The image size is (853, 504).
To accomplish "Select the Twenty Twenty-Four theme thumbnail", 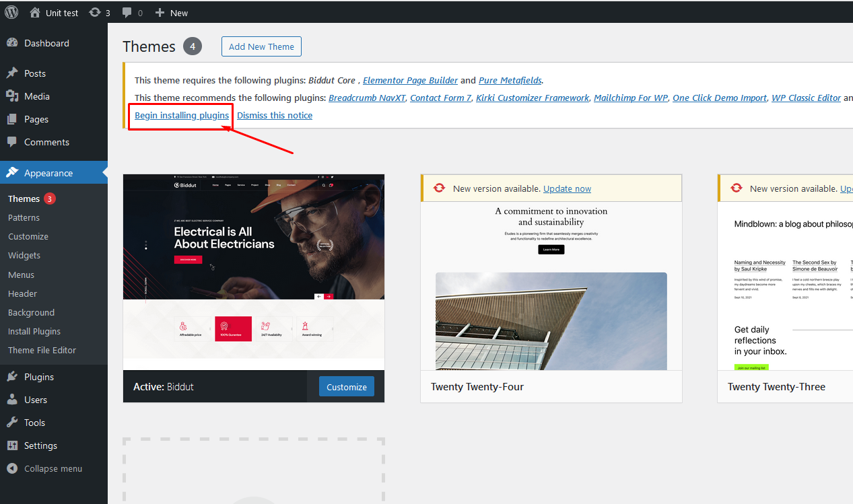I will click(x=551, y=286).
